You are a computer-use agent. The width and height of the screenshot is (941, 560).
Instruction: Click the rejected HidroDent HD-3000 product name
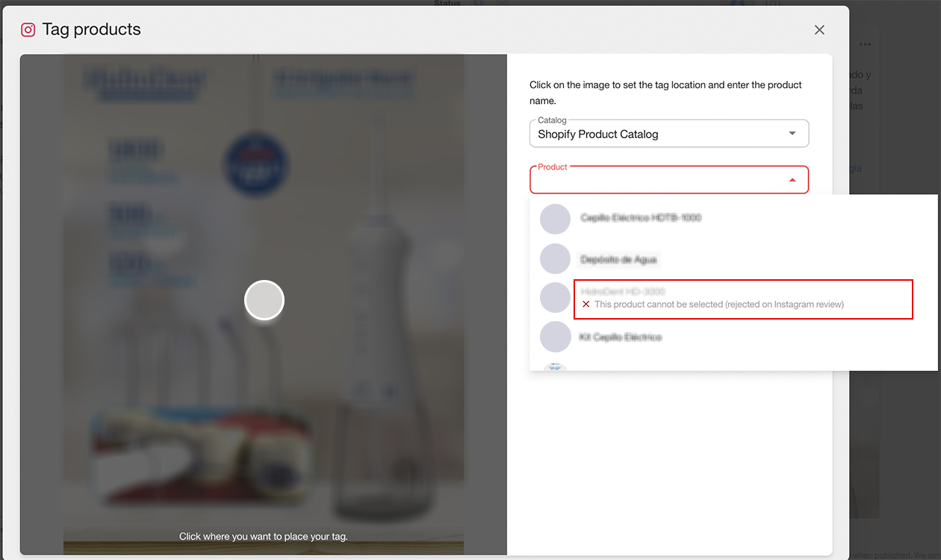point(623,291)
